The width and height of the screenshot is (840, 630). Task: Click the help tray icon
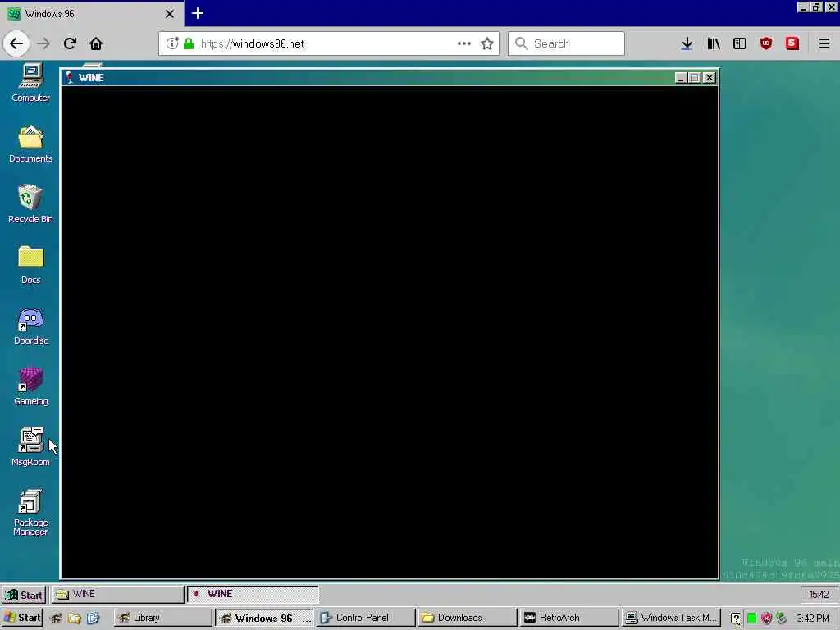[736, 619]
